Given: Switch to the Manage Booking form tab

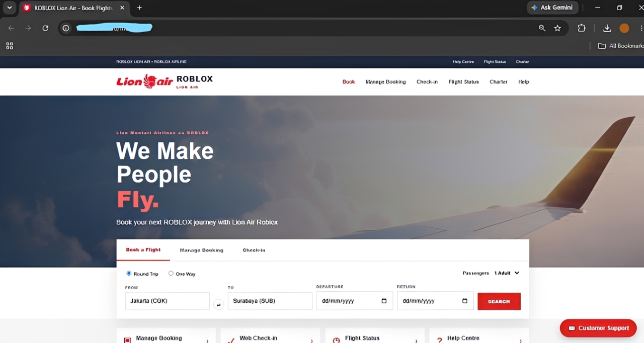Looking at the screenshot, I should [202, 250].
